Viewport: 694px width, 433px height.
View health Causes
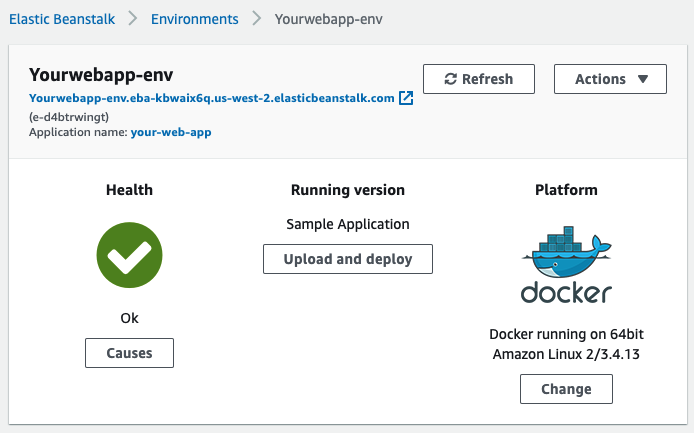point(129,353)
